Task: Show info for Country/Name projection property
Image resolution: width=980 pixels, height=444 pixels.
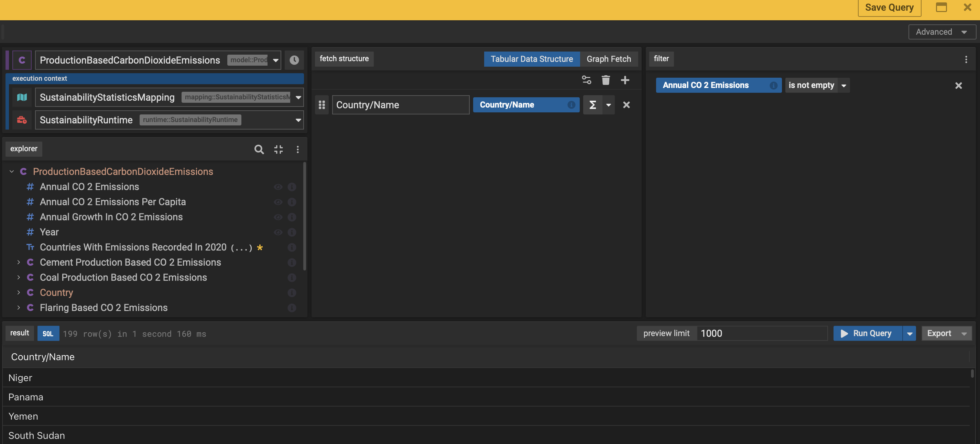Action: click(571, 105)
